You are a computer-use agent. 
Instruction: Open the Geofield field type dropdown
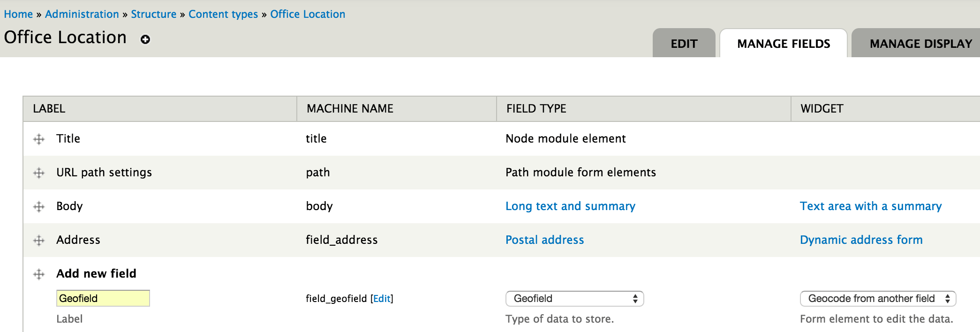coord(574,299)
